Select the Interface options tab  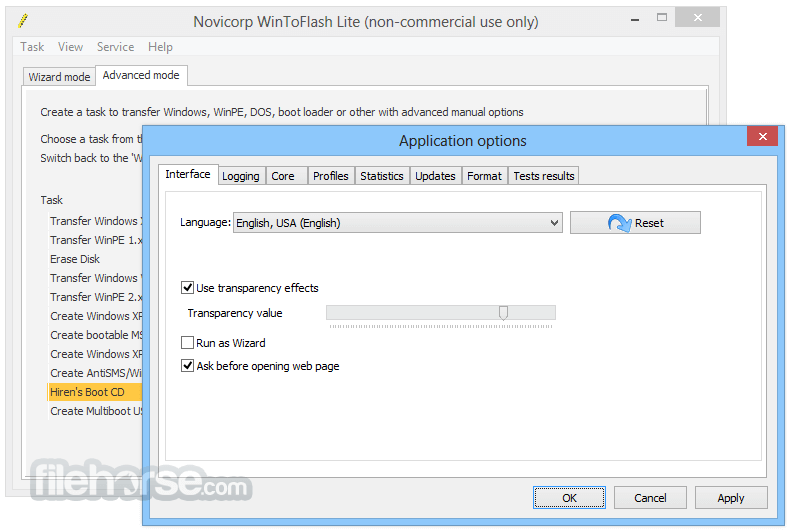[187, 174]
